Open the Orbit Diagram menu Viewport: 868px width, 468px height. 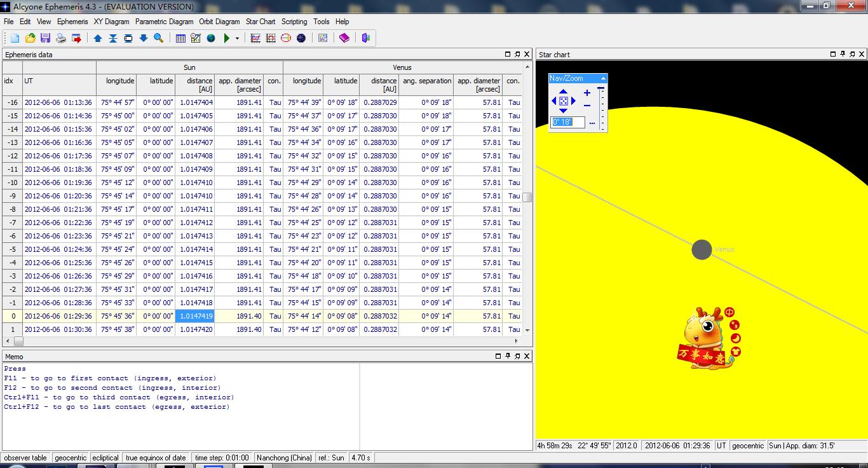click(x=219, y=22)
